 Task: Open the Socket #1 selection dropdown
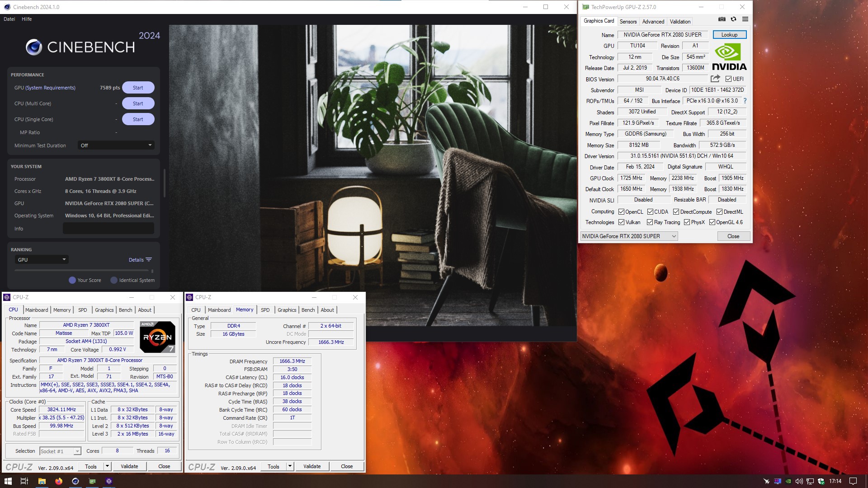coord(60,451)
